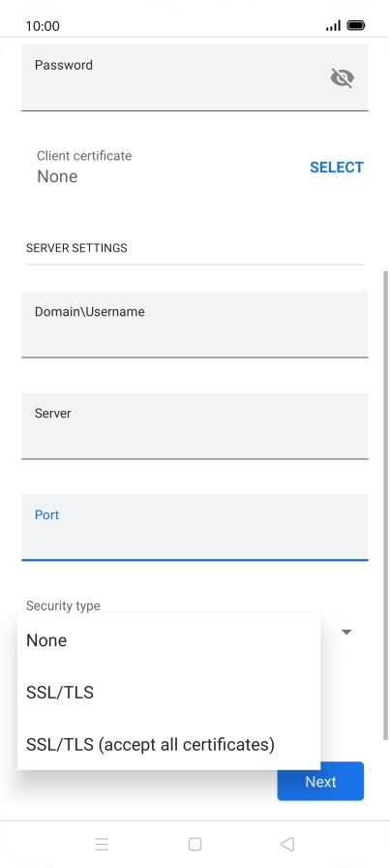Toggle password visibility eye icon
Viewport: 390px width, 868px height.
pyautogui.click(x=342, y=78)
